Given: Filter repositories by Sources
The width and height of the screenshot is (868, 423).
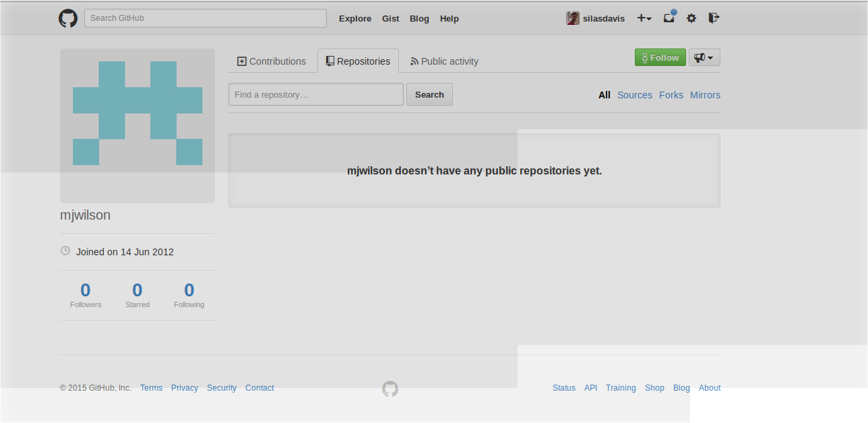Looking at the screenshot, I should (x=635, y=95).
